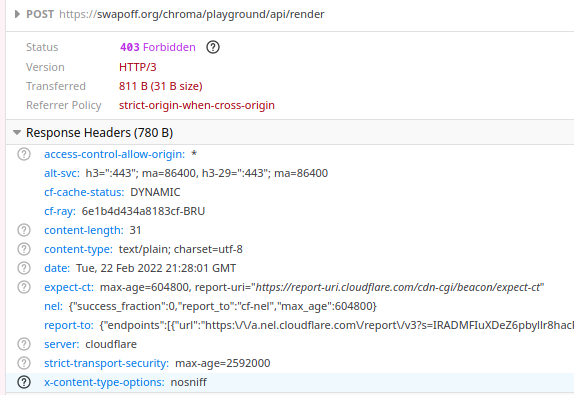Click the access-control-allow-origin header name
Viewport: 574px width, 395px height.
tap(115, 154)
